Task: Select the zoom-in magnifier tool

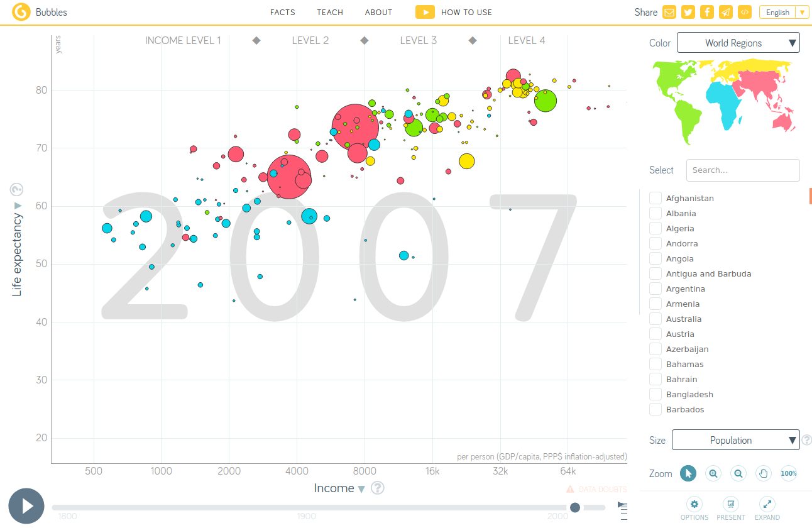Action: 713,474
